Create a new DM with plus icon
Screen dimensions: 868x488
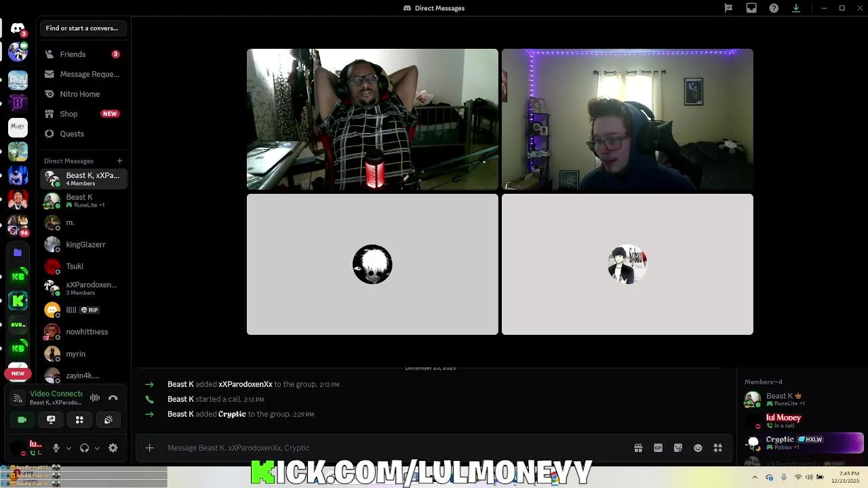[x=119, y=161]
